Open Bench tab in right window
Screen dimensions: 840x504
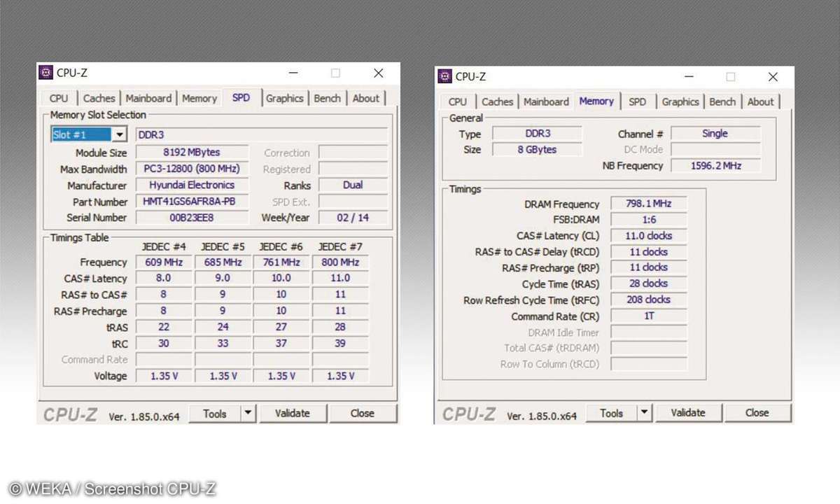(x=722, y=102)
